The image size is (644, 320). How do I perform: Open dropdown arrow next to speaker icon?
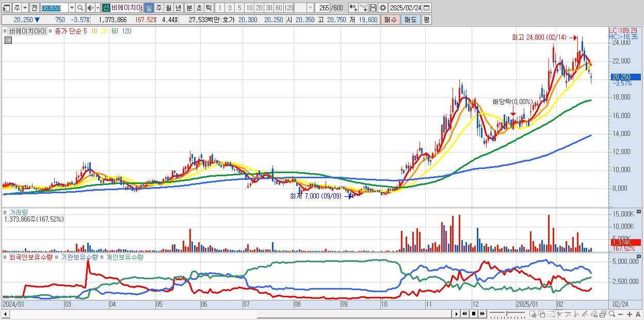click(x=98, y=8)
